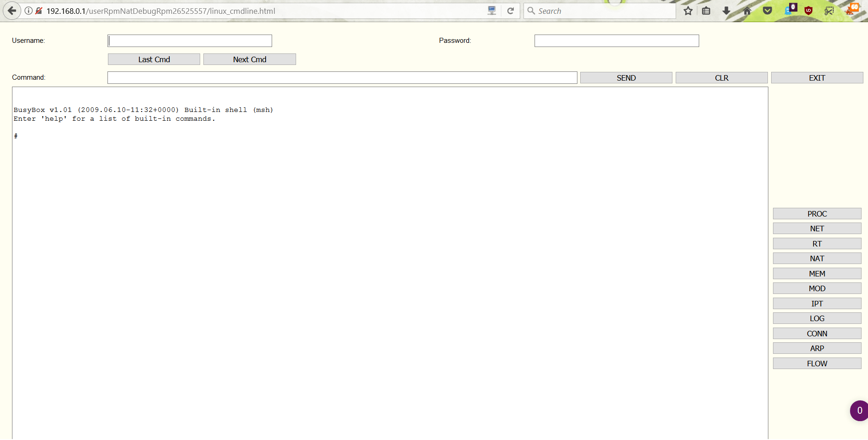Viewport: 868px width, 440px height.
Task: Bookmark this page with the star icon
Action: click(688, 11)
